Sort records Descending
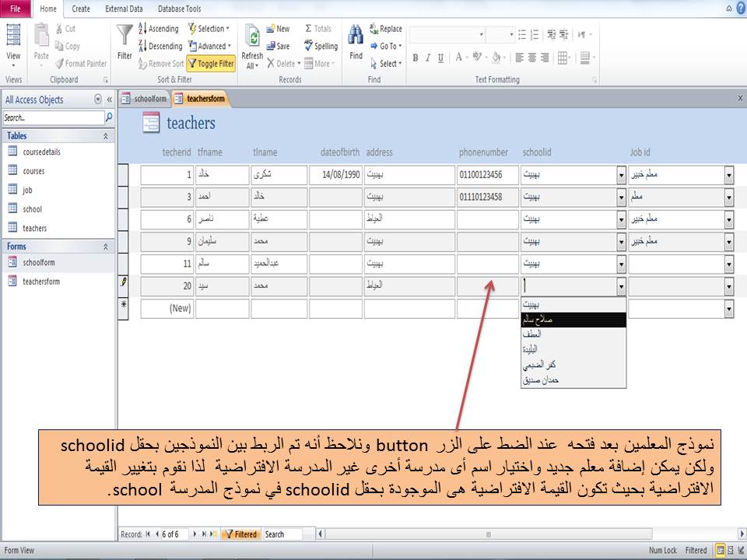Image resolution: width=747 pixels, height=560 pixels. click(x=160, y=46)
